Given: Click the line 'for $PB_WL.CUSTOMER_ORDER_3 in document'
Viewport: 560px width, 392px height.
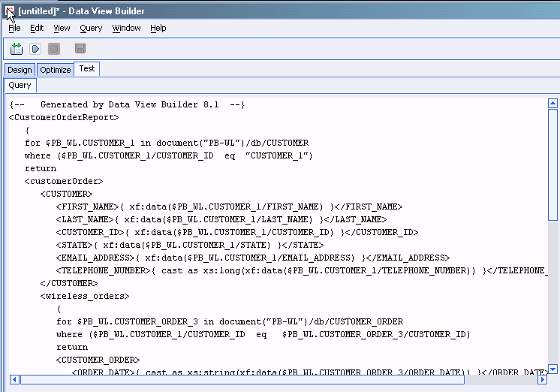Looking at the screenshot, I should (x=230, y=321).
